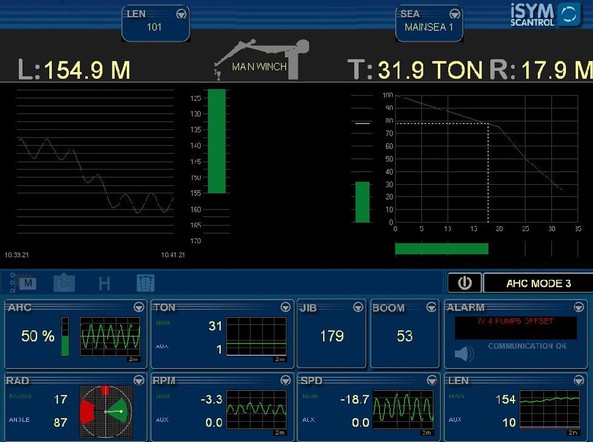Click the BOOM value 53

pos(405,336)
